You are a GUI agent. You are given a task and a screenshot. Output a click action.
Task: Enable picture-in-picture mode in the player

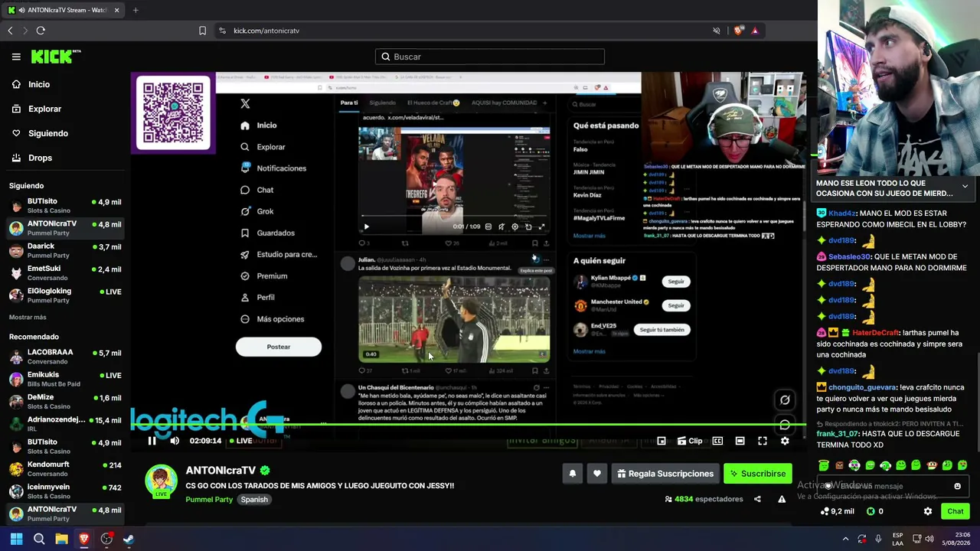(x=661, y=441)
